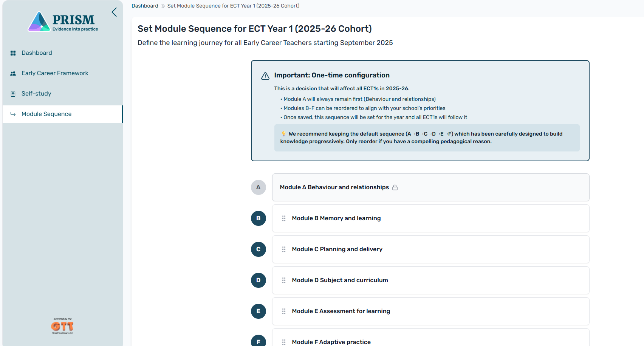Collapse the sidebar with the chevron arrow
The width and height of the screenshot is (644, 346).
click(114, 12)
